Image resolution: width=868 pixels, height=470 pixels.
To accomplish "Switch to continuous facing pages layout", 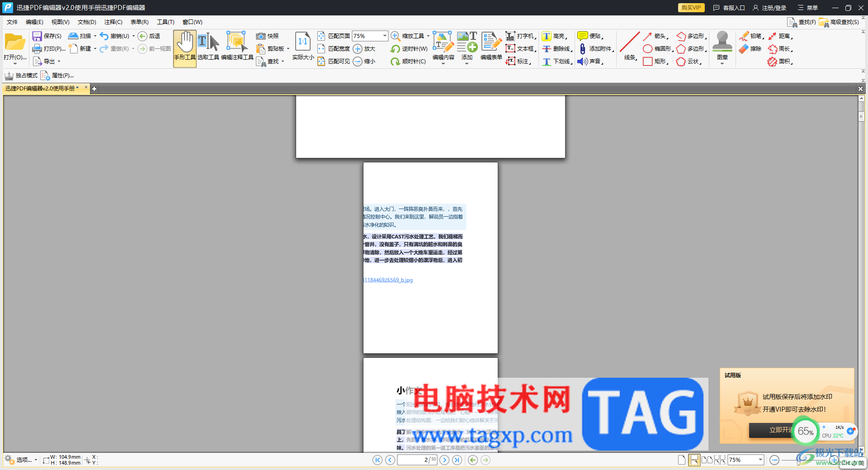I will click(720, 460).
